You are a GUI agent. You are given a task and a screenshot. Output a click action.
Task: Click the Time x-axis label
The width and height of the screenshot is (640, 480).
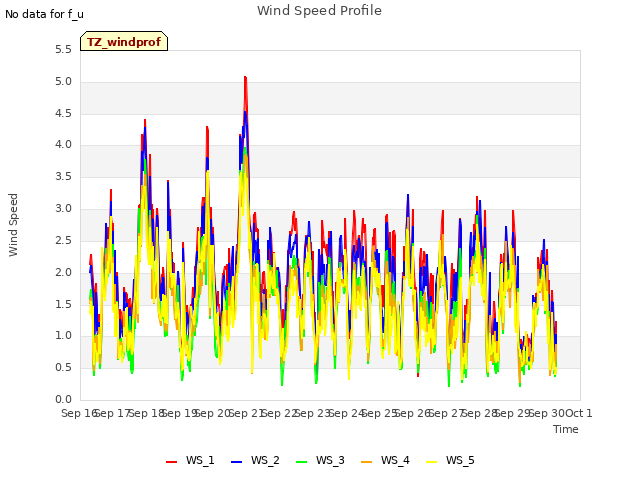566,429
